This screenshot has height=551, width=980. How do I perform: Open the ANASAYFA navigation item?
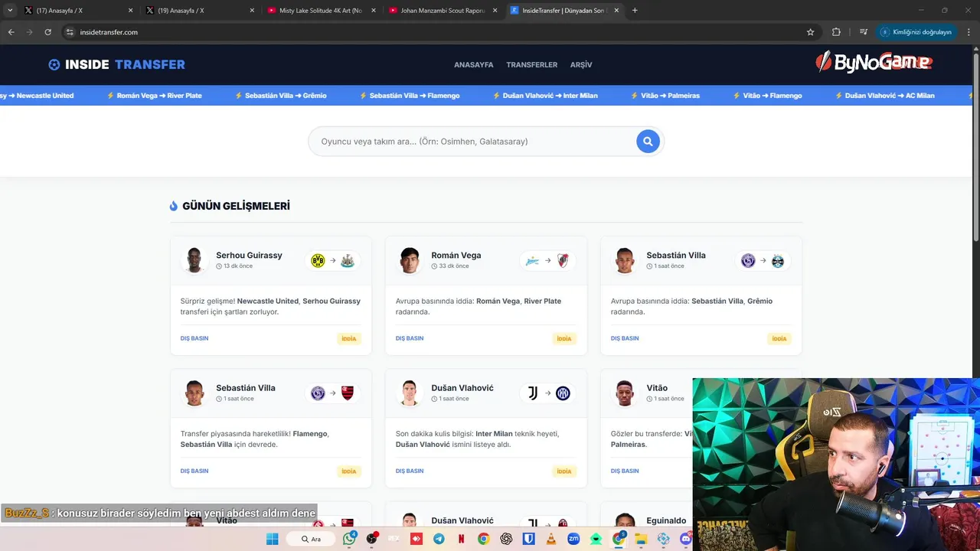pos(473,65)
